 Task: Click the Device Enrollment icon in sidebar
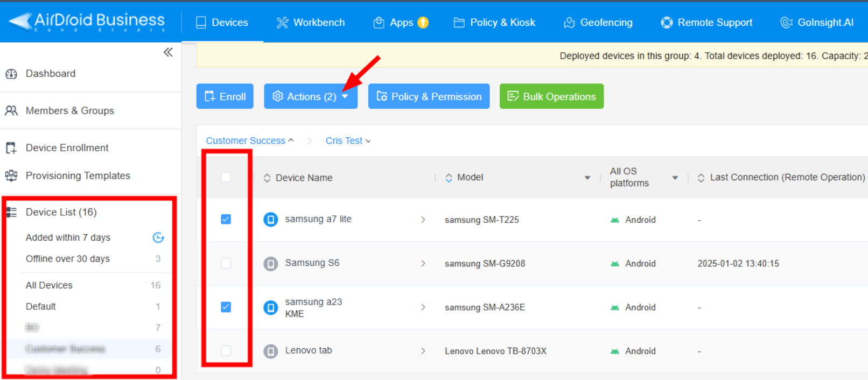click(x=11, y=148)
